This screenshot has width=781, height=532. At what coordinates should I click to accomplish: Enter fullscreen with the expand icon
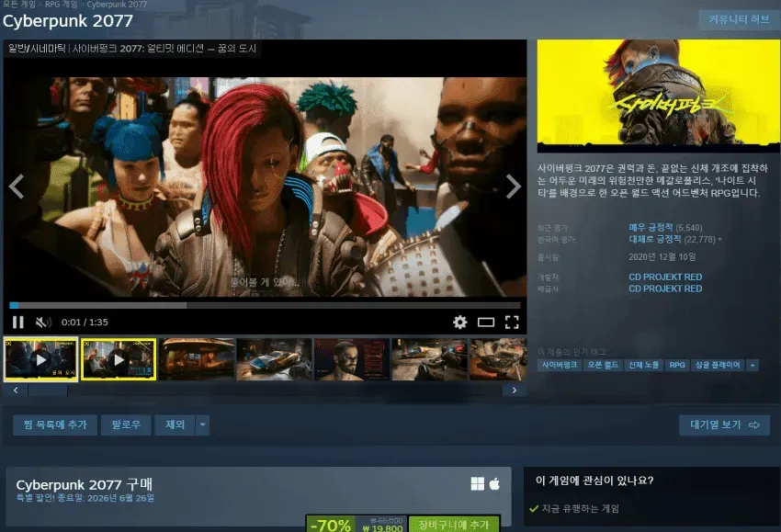point(512,323)
